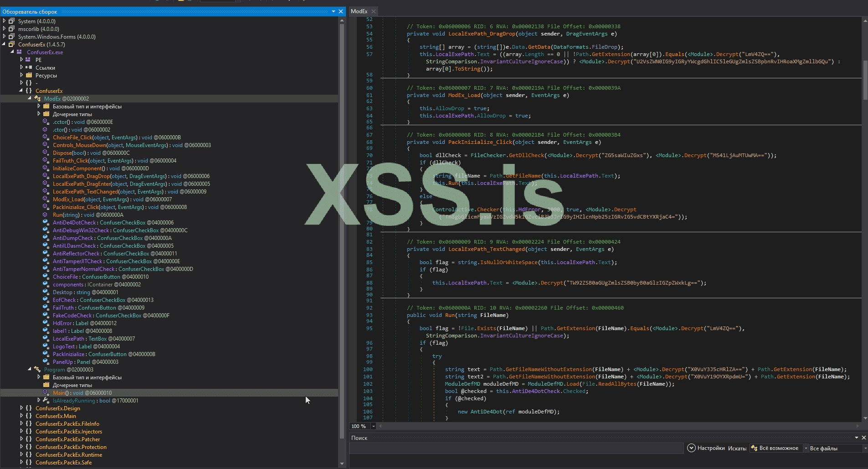
Task: Expand the ConfuserEx.Main namespace
Action: click(21, 416)
